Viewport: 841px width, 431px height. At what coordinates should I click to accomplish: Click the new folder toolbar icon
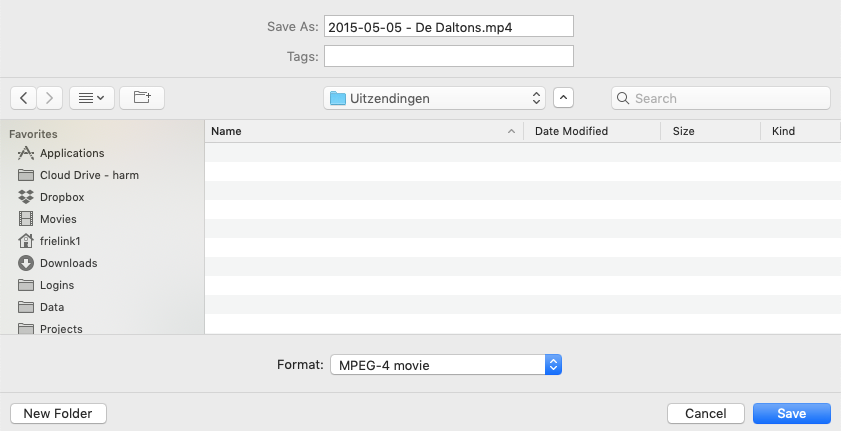[x=142, y=98]
